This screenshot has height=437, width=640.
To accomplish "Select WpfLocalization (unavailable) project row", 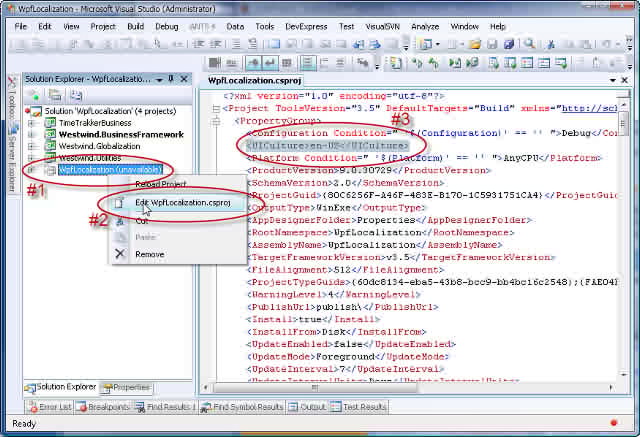I will click(x=111, y=170).
